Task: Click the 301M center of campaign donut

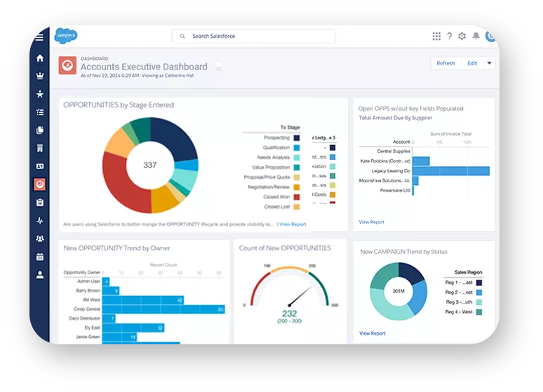Action: [x=398, y=291]
